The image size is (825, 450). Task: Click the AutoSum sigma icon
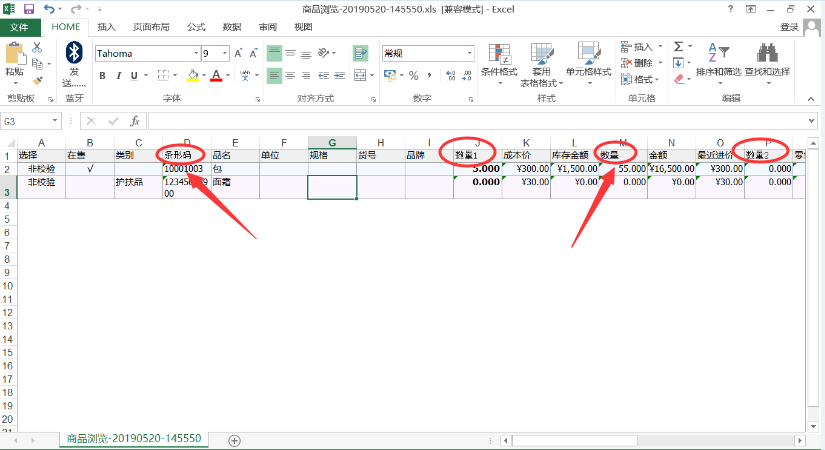[x=679, y=46]
